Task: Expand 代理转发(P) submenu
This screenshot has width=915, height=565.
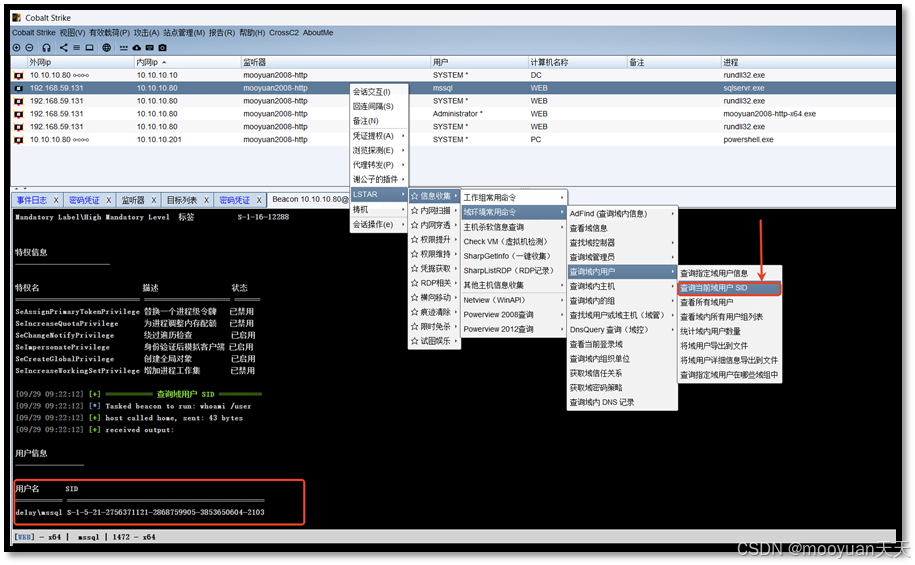Action: (x=379, y=165)
